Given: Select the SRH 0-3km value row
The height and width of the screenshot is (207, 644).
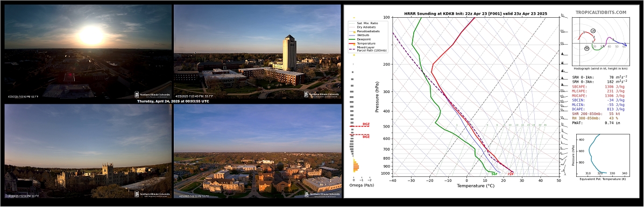Looking at the screenshot, I should click(x=599, y=82).
